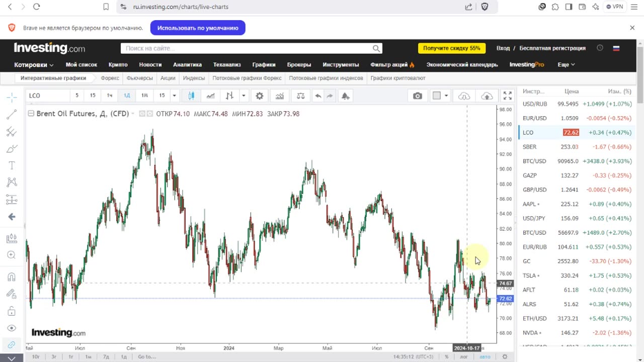Toggle magnet mode in drawing sidebar
This screenshot has width=644, height=362.
click(x=12, y=277)
